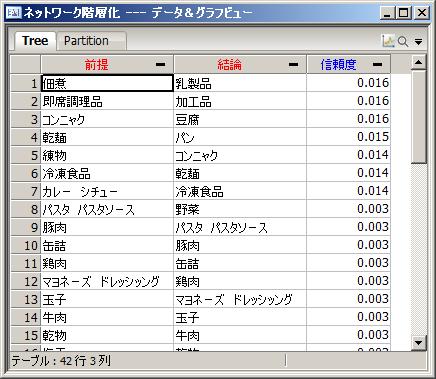Select パスタ パスタソース in row 9
The height and width of the screenshot is (379, 436).
[240, 227]
